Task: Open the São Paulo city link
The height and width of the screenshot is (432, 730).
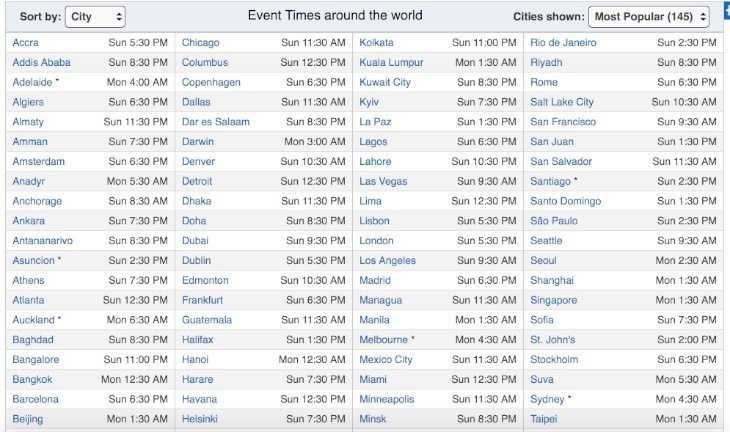Action: [x=554, y=221]
